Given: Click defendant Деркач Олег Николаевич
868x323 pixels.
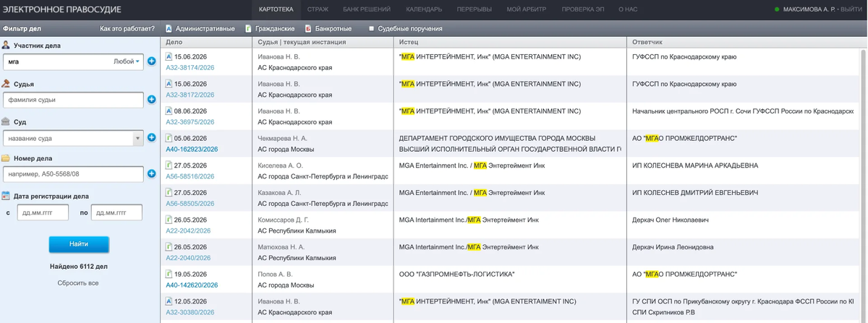Looking at the screenshot, I should point(671,220).
